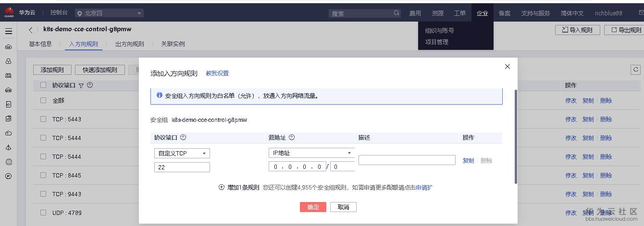Switch to the 关联实例 tab

tap(173, 44)
